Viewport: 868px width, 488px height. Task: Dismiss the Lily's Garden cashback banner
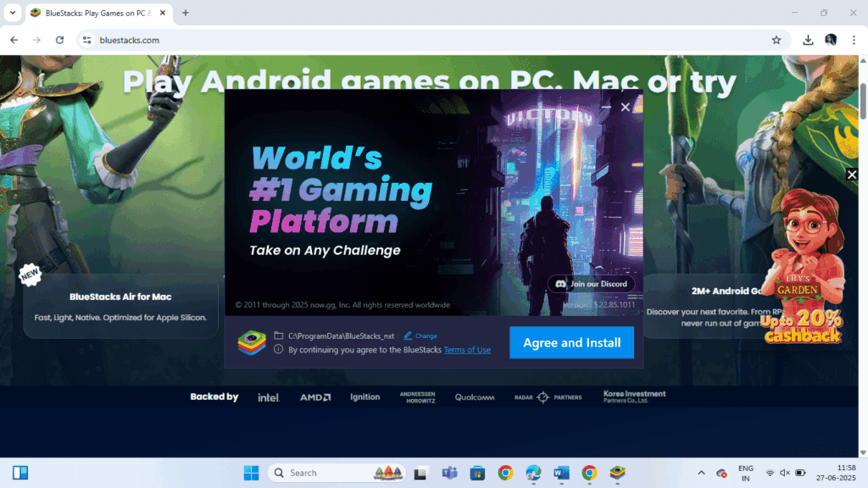tap(852, 174)
